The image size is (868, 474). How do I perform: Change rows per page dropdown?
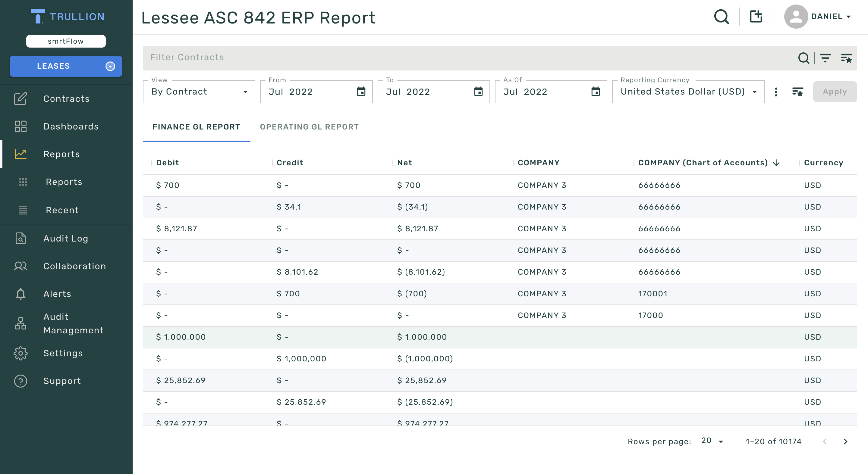[712, 441]
